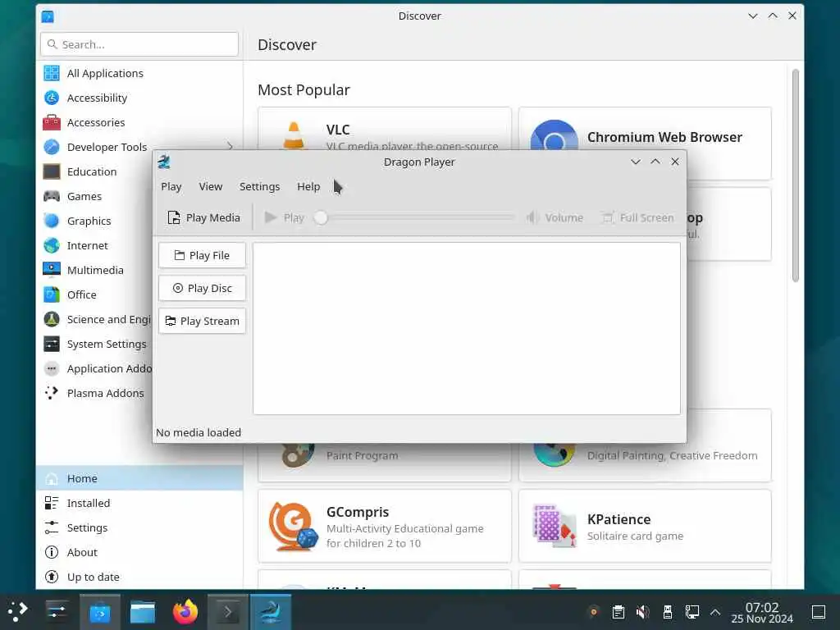This screenshot has height=630, width=840.
Task: Click "Digital Painting, Creative Freedom" app card
Action: [645, 463]
